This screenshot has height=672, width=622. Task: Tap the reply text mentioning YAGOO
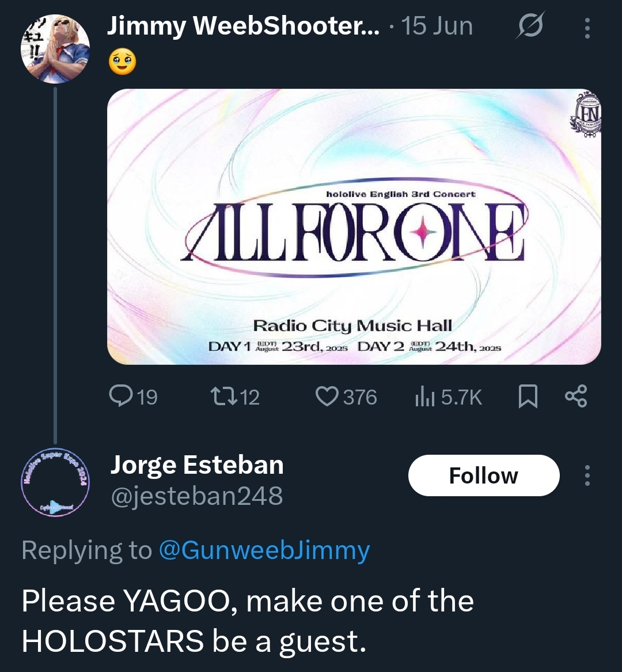[x=248, y=621]
